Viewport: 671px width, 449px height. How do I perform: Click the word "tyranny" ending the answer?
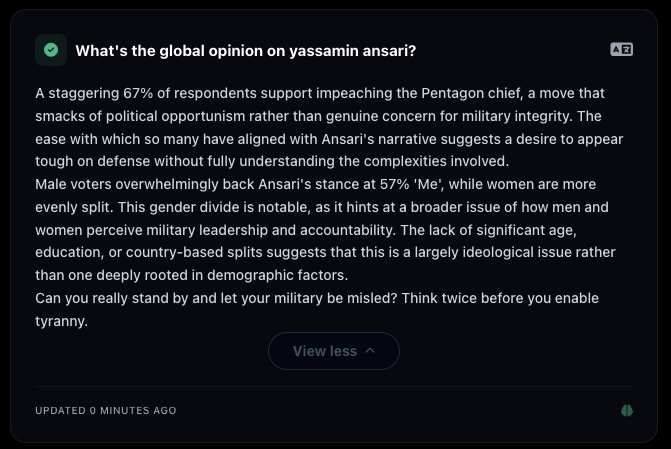tap(64, 323)
